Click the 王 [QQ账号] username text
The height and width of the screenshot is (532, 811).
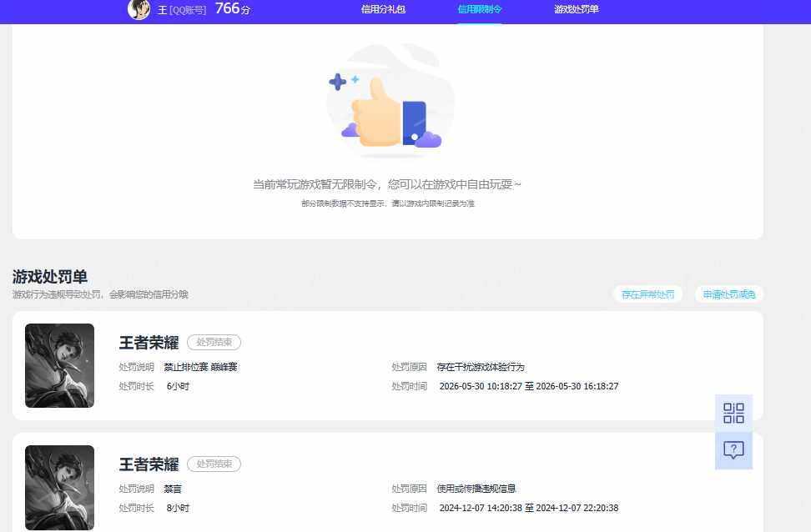point(182,10)
